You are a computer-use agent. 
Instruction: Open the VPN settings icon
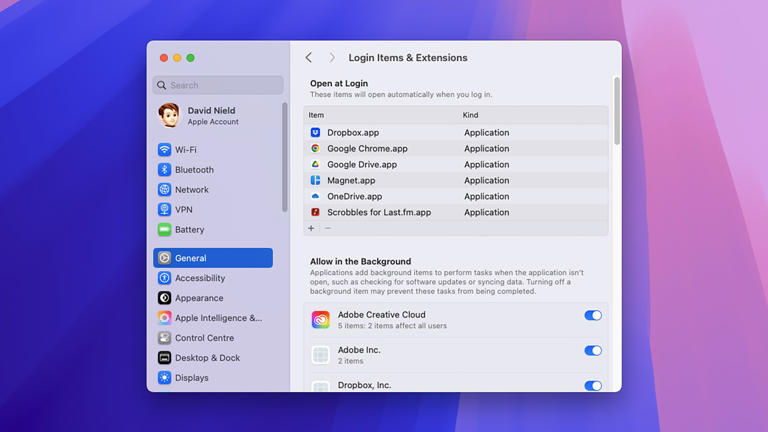165,210
